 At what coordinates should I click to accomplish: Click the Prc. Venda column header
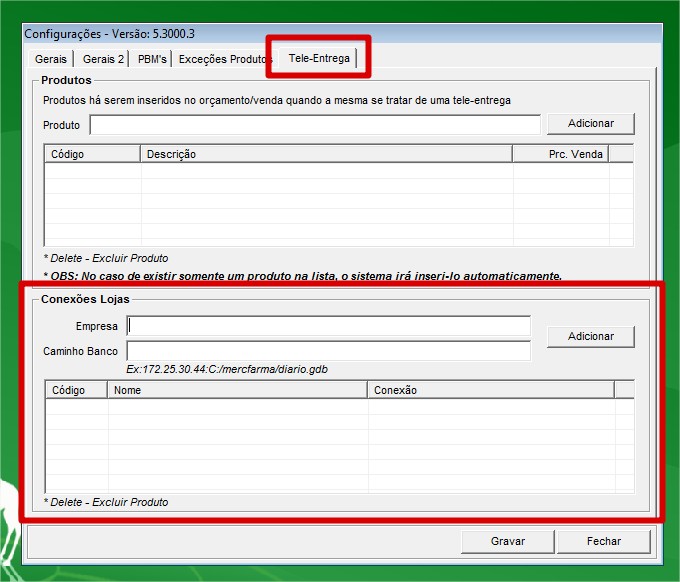(x=559, y=154)
